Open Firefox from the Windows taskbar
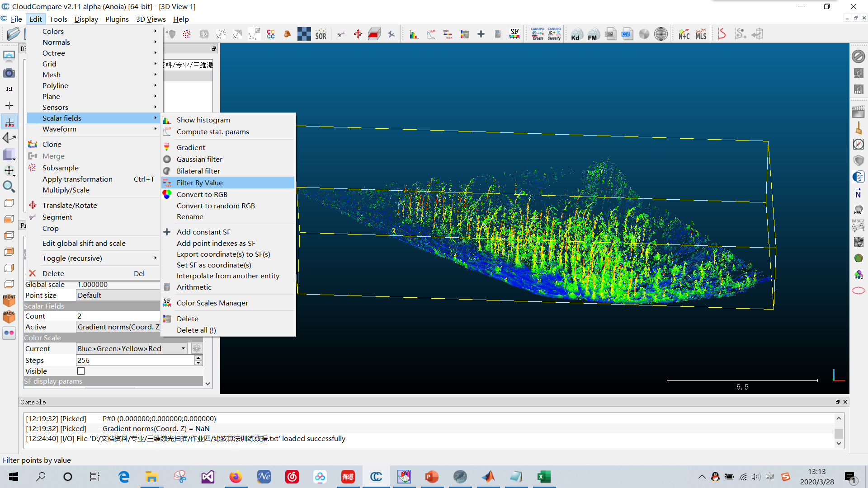The width and height of the screenshot is (868, 488). [236, 477]
